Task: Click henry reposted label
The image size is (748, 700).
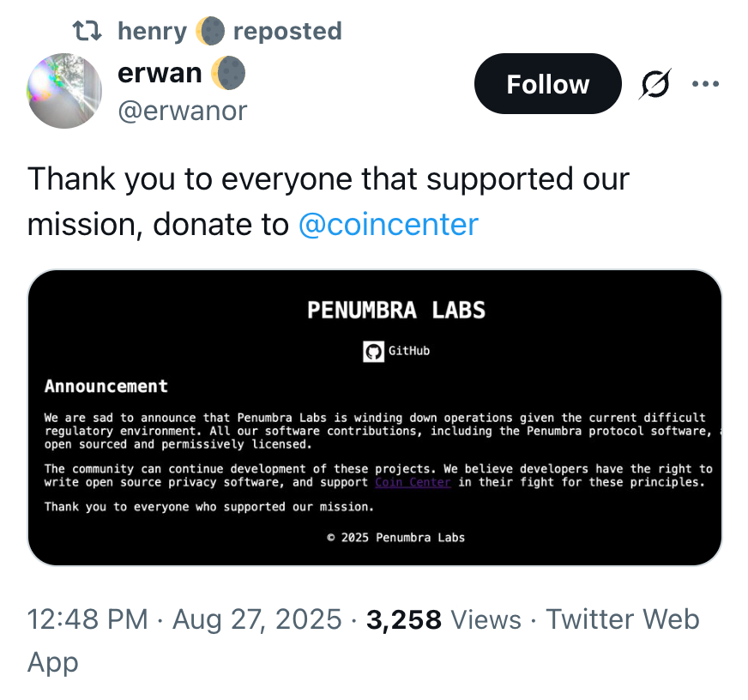Action: point(287,32)
